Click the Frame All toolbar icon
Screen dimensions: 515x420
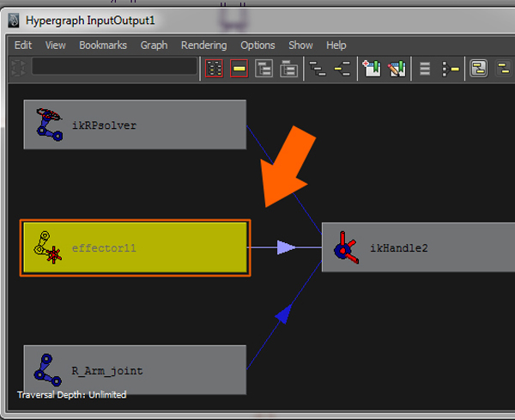click(214, 69)
